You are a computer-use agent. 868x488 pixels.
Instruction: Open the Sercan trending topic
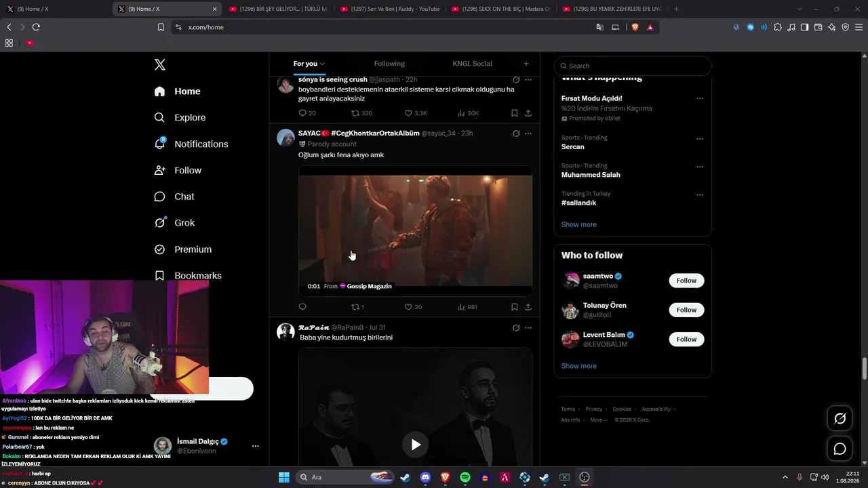573,146
